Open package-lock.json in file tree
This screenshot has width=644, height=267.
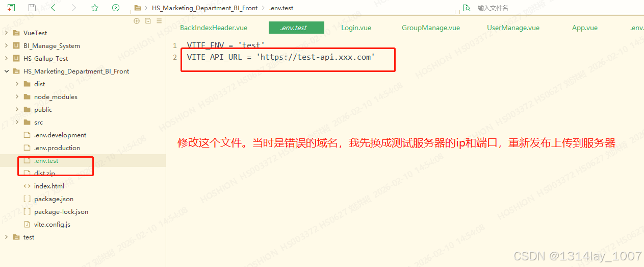61,211
